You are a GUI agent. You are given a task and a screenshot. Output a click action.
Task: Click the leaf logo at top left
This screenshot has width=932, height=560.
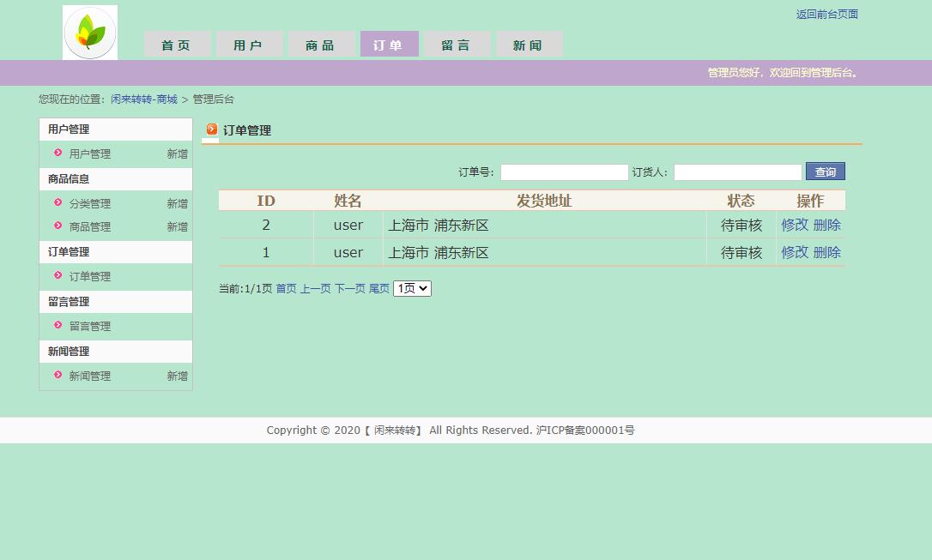click(x=89, y=32)
